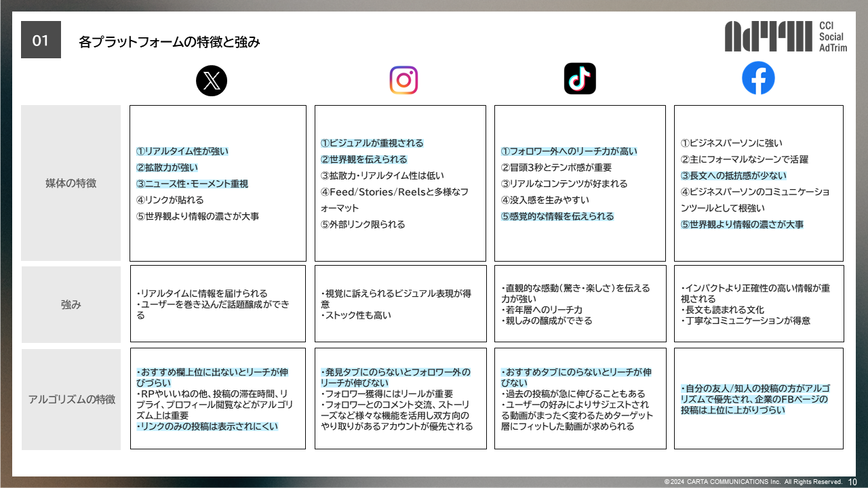This screenshot has height=488, width=868.
Task: Click the slide title 各プラットフォームの特徴と強み
Action: [x=170, y=42]
